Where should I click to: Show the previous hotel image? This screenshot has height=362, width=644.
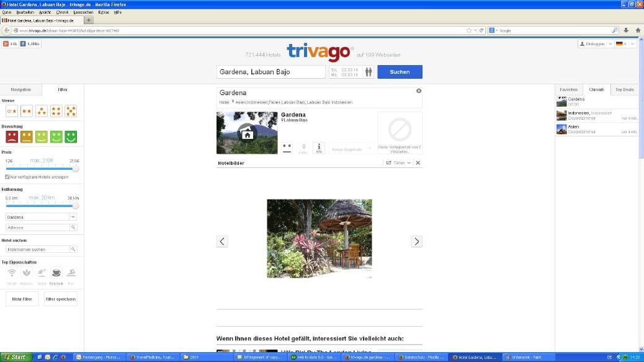pos(222,241)
